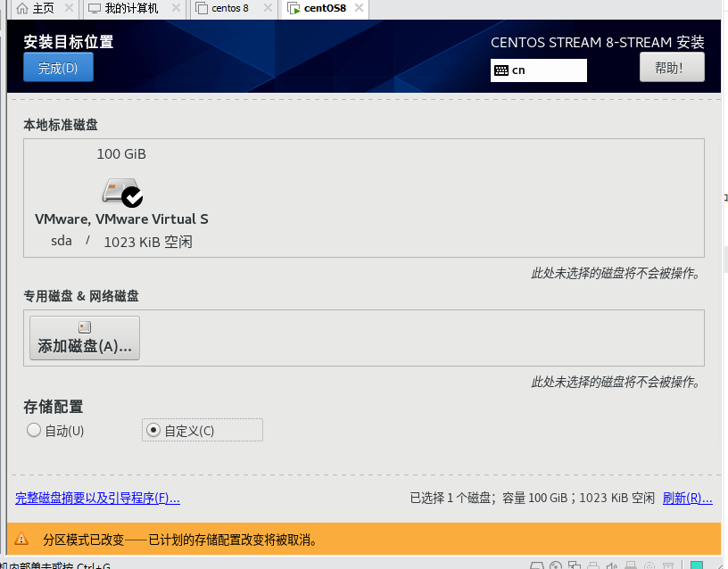Image resolution: width=728 pixels, height=569 pixels.
Task: Click the monitor icon on 我的计算机 tab
Action: (95, 8)
